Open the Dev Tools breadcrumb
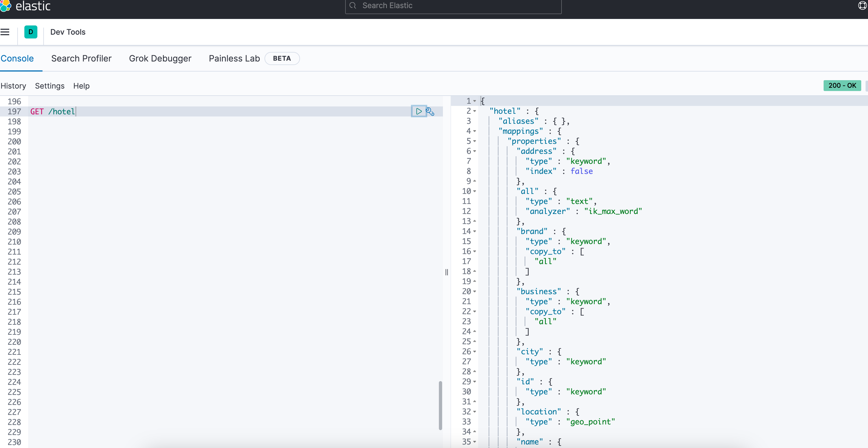868x448 pixels. point(68,32)
